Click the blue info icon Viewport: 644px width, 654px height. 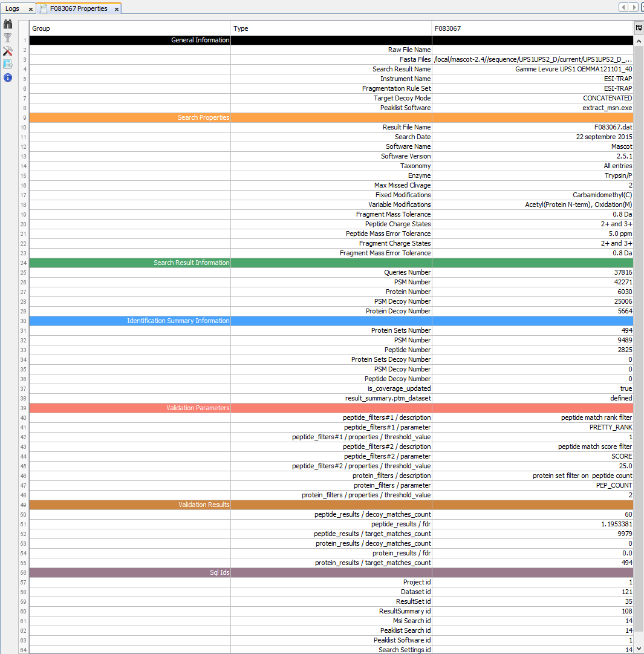8,77
